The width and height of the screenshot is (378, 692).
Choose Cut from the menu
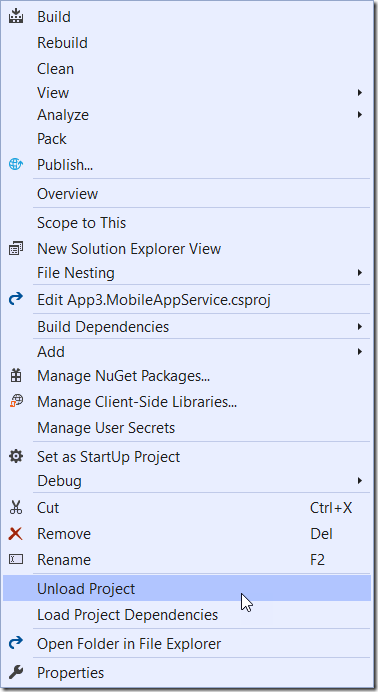point(187,508)
